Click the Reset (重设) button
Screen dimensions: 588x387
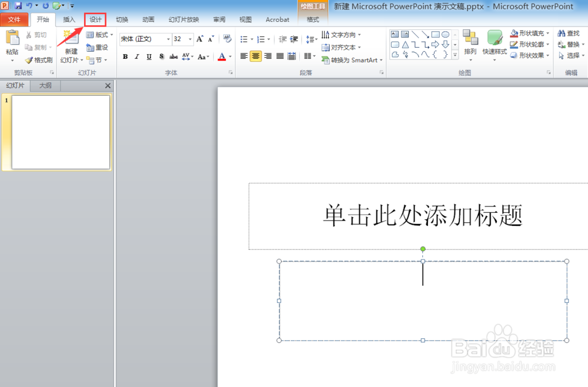click(x=97, y=48)
